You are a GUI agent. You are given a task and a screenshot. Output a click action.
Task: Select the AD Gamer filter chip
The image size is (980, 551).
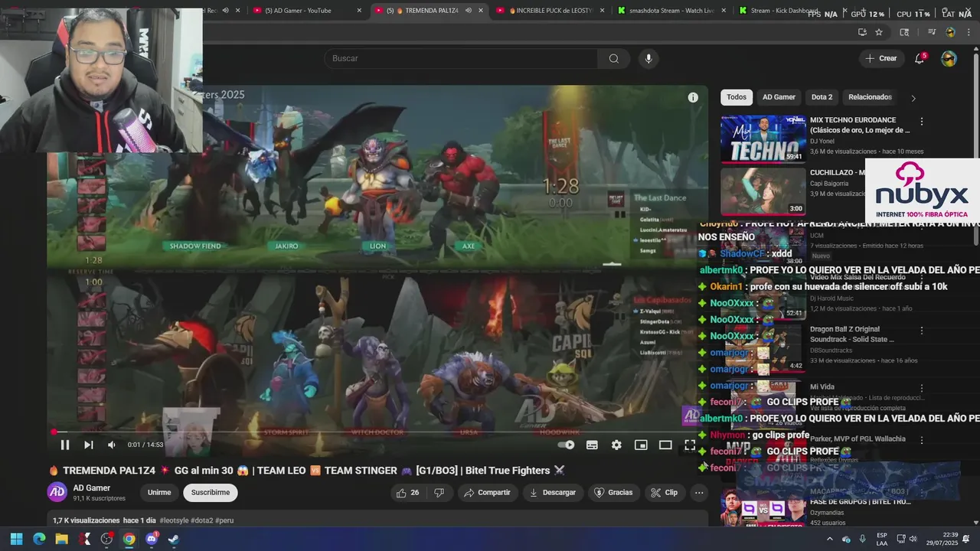click(779, 97)
